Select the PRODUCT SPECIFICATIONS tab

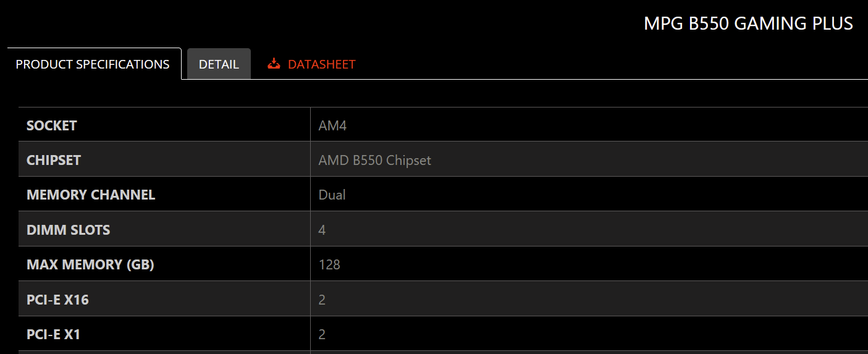point(93,64)
